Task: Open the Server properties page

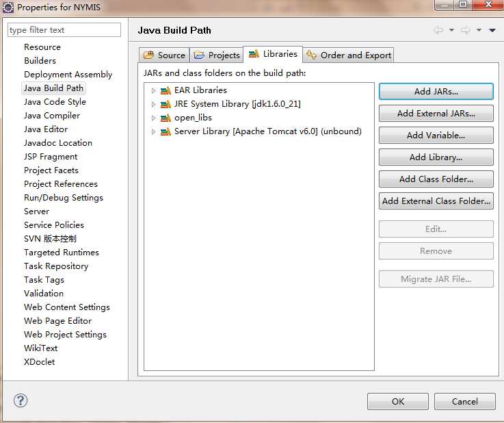Action: [37, 211]
